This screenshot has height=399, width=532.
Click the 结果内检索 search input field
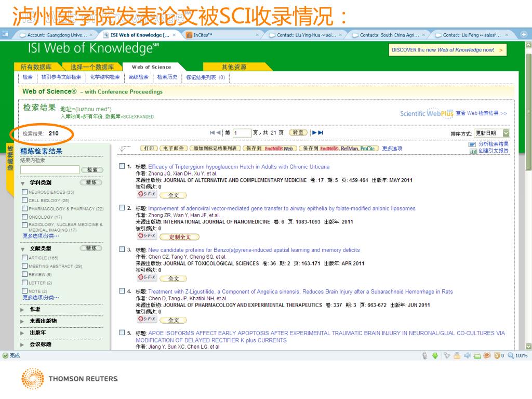50,170
